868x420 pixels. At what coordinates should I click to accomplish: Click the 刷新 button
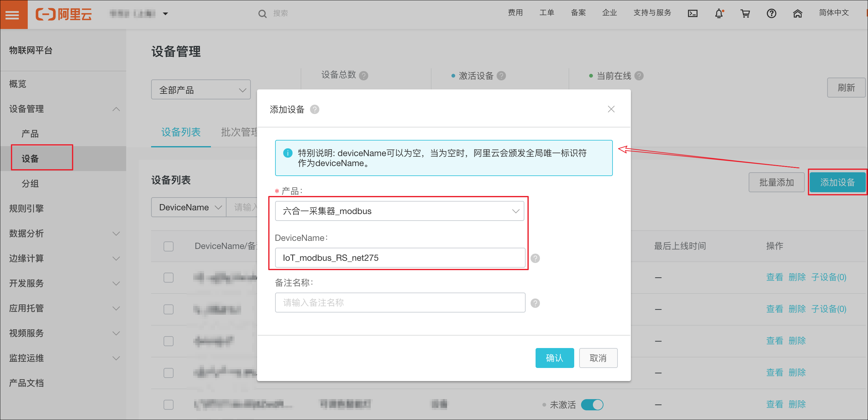pos(846,88)
